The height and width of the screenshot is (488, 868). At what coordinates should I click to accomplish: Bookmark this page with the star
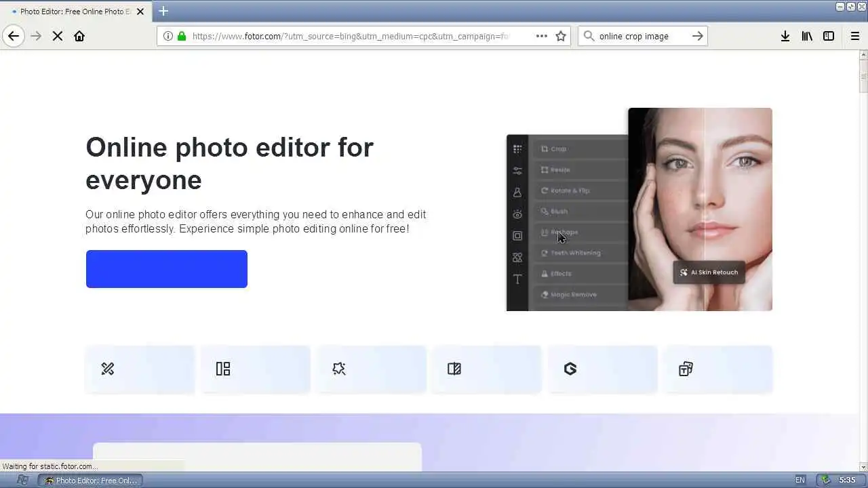[561, 36]
